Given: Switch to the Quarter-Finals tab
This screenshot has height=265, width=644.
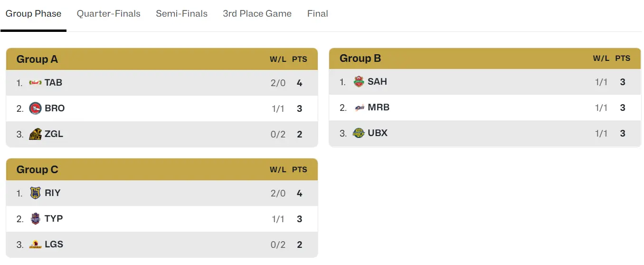Looking at the screenshot, I should point(109,14).
